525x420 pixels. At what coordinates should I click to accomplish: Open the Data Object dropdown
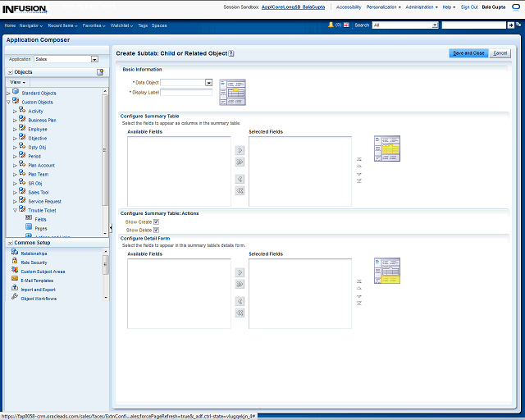[208, 83]
